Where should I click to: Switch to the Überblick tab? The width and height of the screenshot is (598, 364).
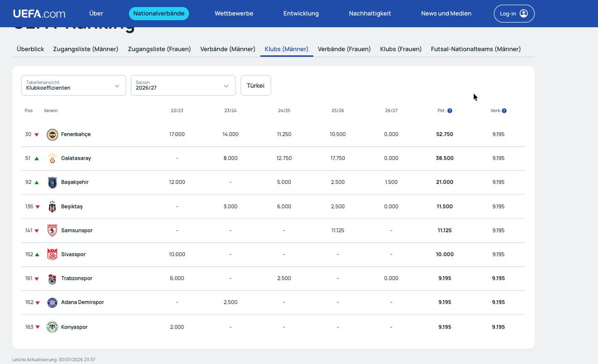point(30,49)
